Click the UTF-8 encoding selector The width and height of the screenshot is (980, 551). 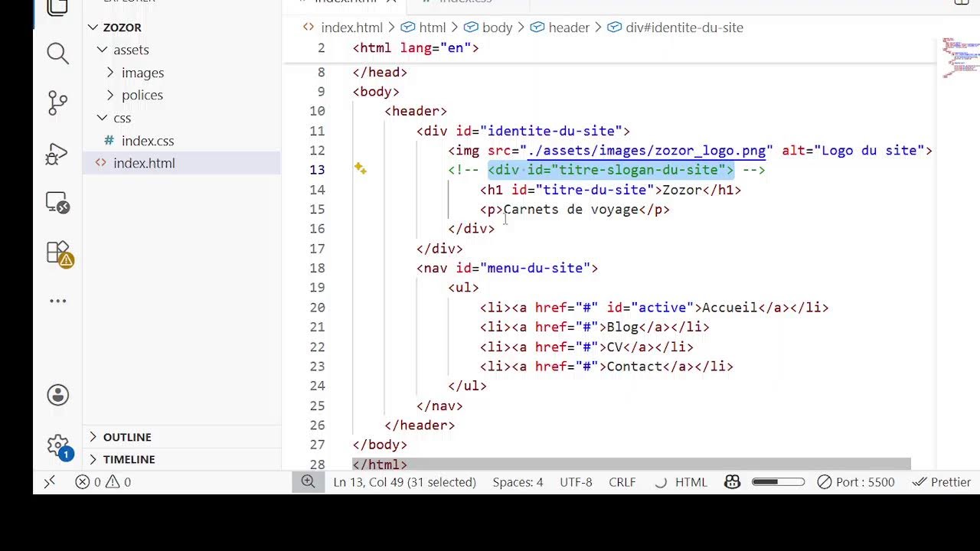click(x=576, y=482)
